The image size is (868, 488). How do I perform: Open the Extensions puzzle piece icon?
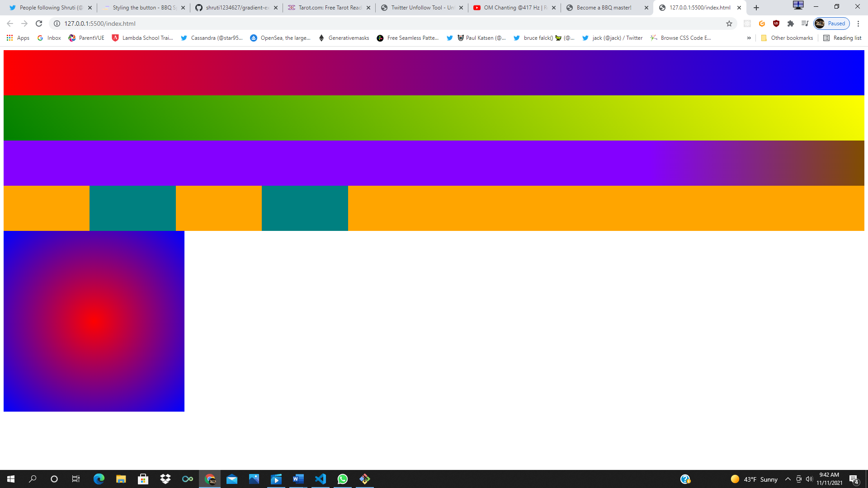click(x=791, y=23)
